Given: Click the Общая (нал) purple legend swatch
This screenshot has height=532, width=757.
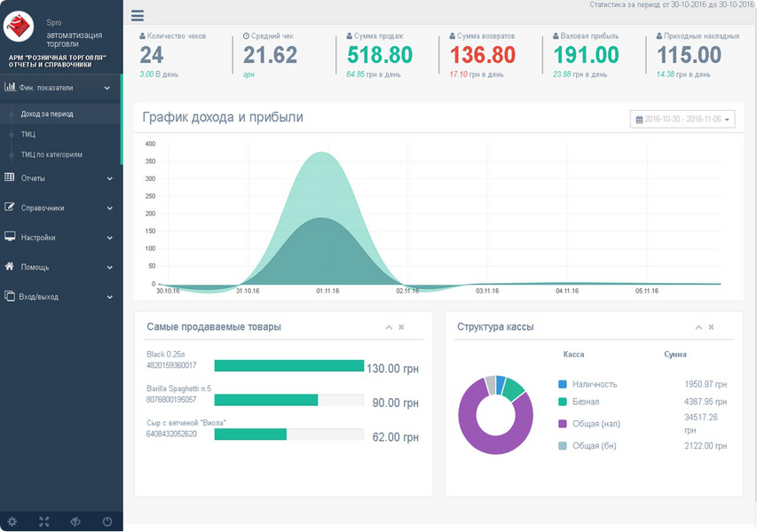Looking at the screenshot, I should pyautogui.click(x=563, y=424).
